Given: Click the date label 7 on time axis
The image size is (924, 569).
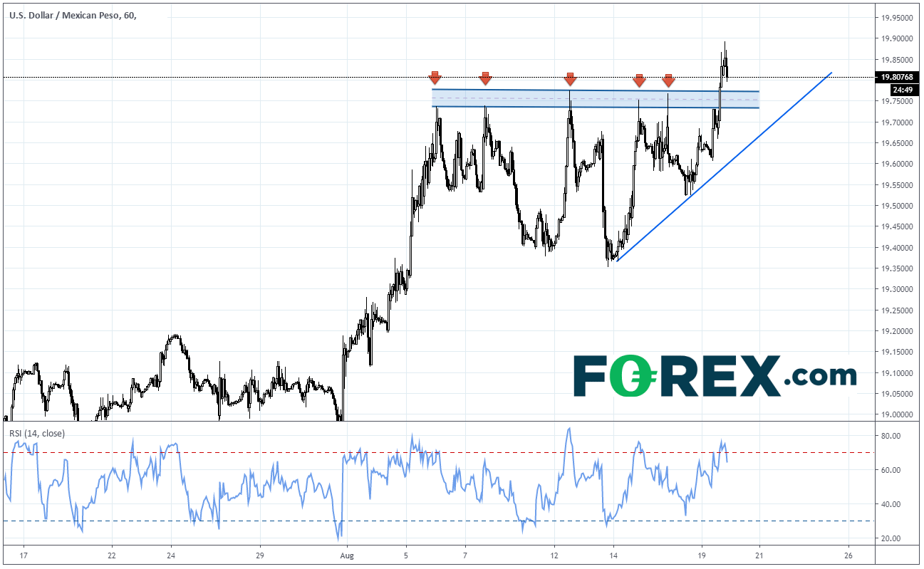Looking at the screenshot, I should (x=464, y=555).
